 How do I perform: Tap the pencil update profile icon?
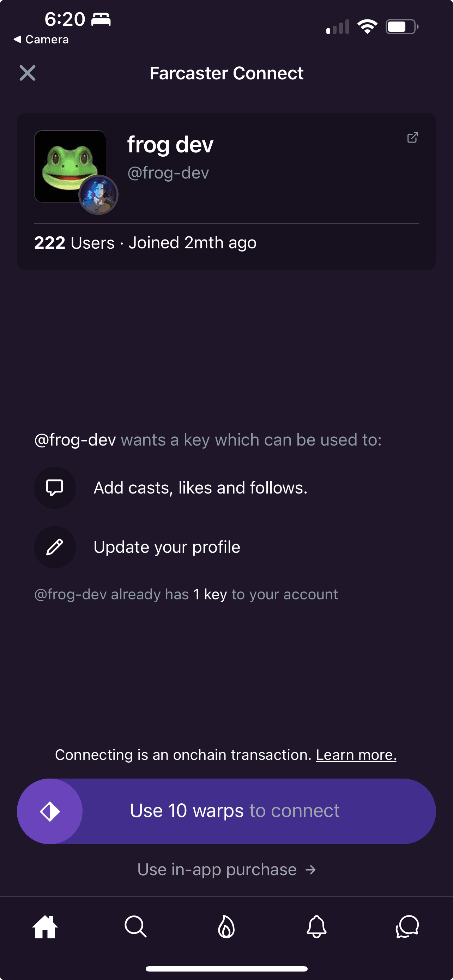point(55,547)
